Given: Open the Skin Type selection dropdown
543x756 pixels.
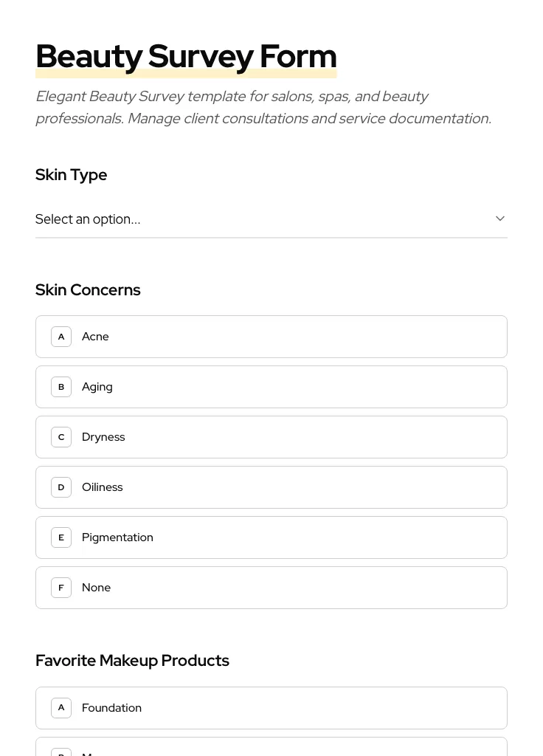Looking at the screenshot, I should [271, 219].
